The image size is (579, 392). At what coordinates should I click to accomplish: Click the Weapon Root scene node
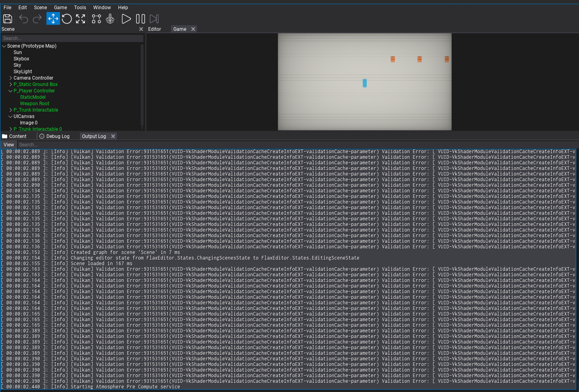(34, 104)
